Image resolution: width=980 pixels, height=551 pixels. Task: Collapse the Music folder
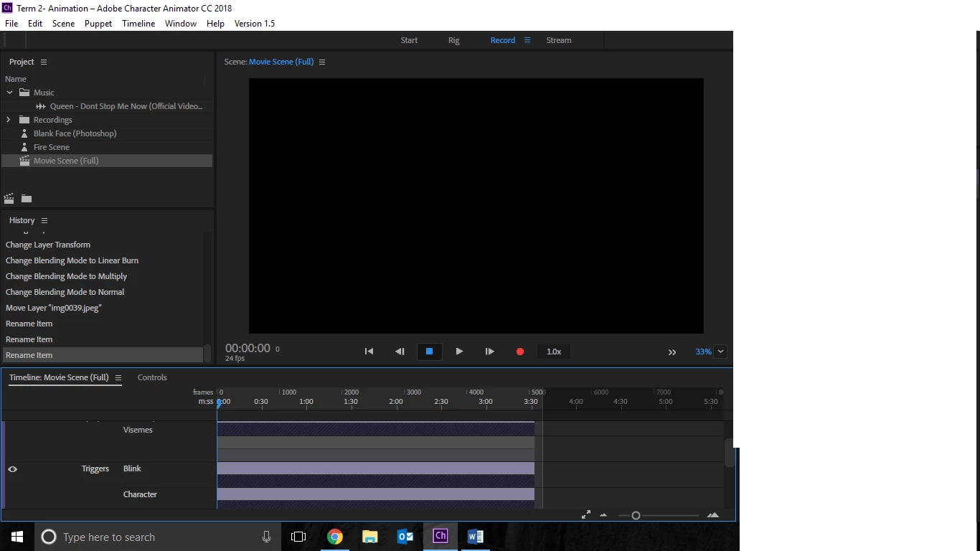point(9,93)
